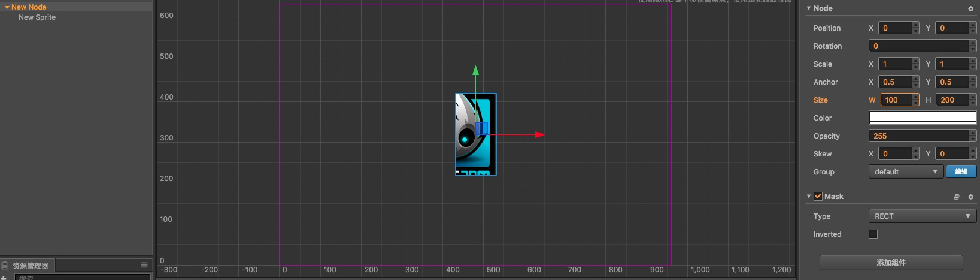The height and width of the screenshot is (280, 980).
Task: Open the Mask component gear settings
Action: click(x=970, y=197)
